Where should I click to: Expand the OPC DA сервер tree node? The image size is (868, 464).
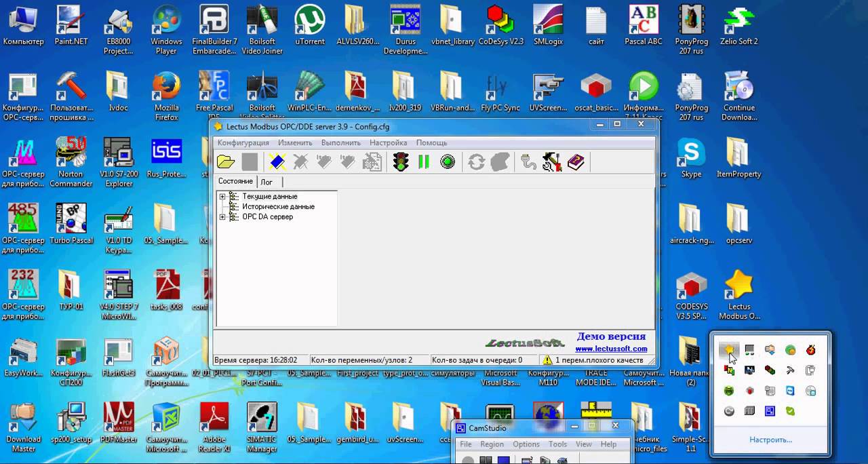click(222, 217)
